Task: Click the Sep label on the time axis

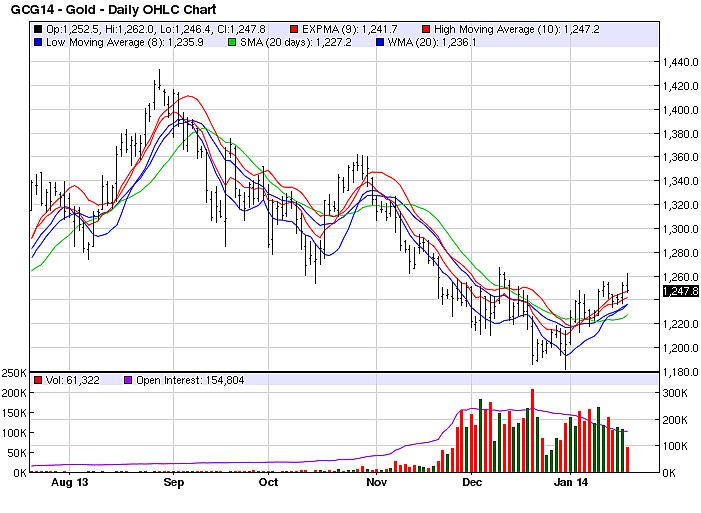Action: (x=174, y=482)
